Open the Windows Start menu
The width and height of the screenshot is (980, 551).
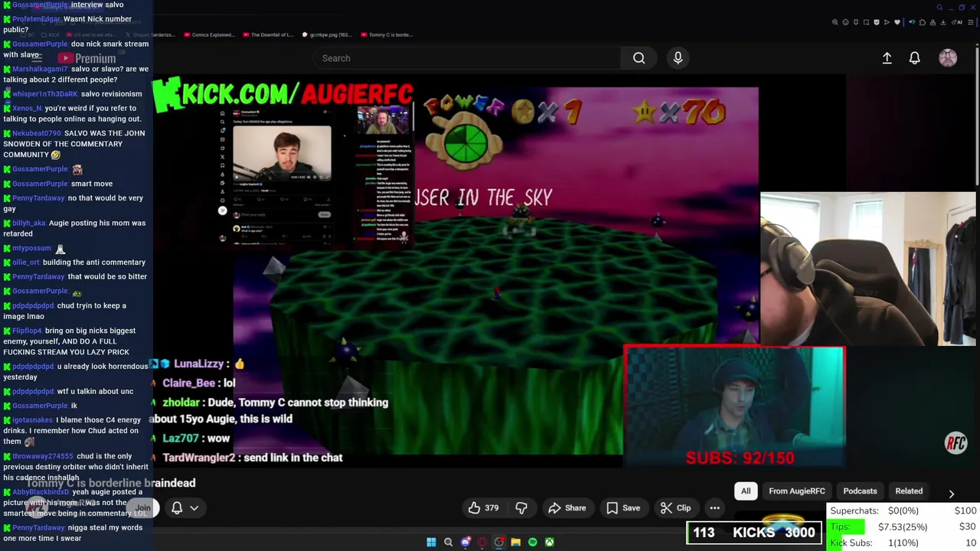(431, 542)
